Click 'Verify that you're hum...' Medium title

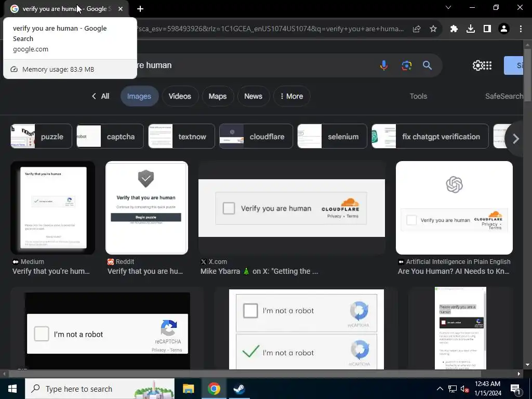pos(51,271)
